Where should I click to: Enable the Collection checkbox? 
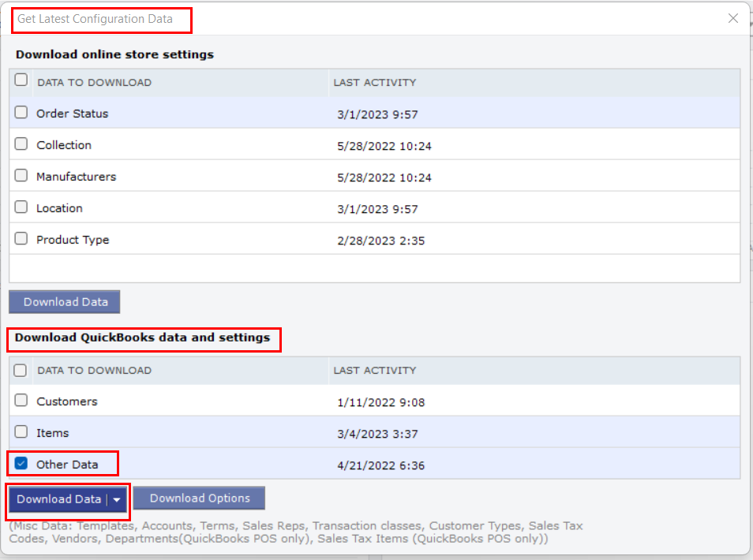[x=21, y=144]
